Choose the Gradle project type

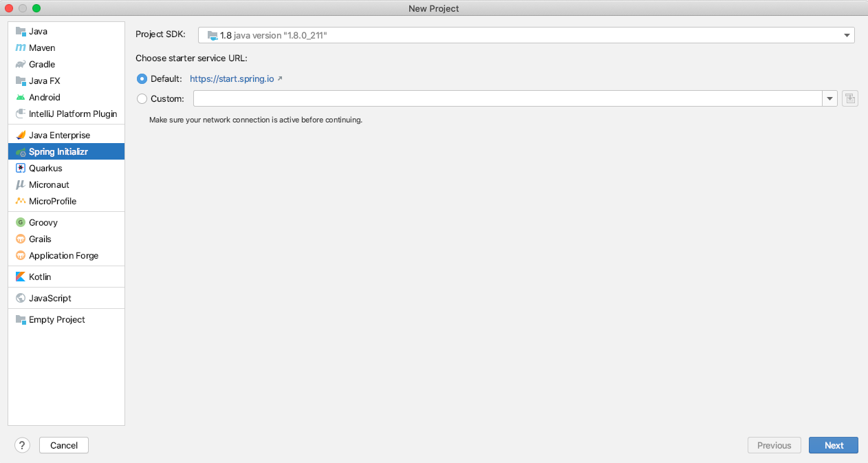point(67,64)
